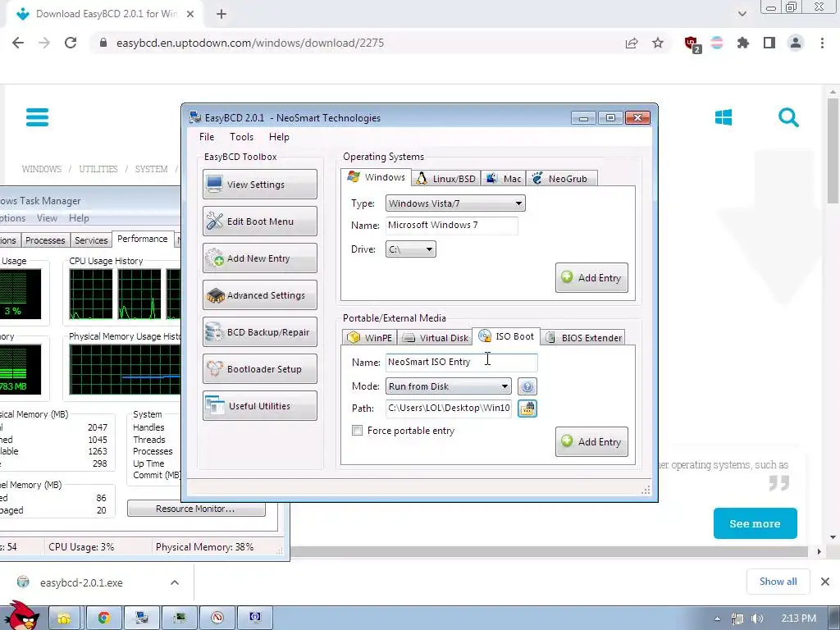Expand the Drive dropdown showing C:\
The width and height of the screenshot is (840, 630).
point(410,249)
